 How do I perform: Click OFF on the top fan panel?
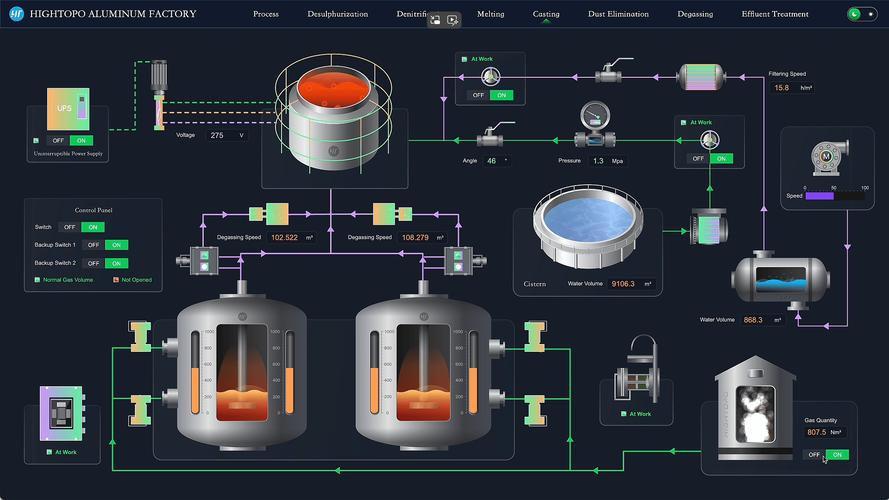pos(478,95)
